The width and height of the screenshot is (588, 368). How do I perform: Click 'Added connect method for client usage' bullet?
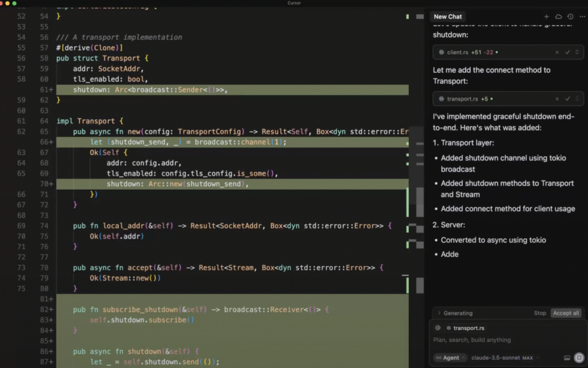point(508,209)
